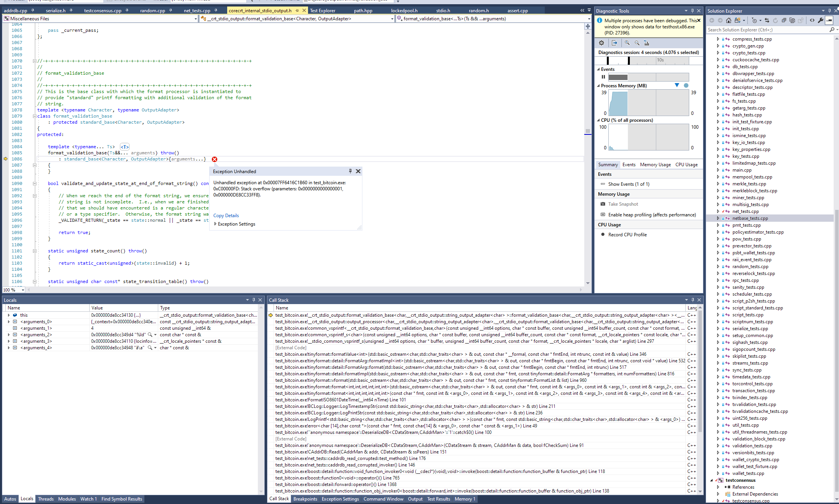The width and height of the screenshot is (839, 504).
Task: Enable heap profiling option
Action: pyautogui.click(x=652, y=215)
